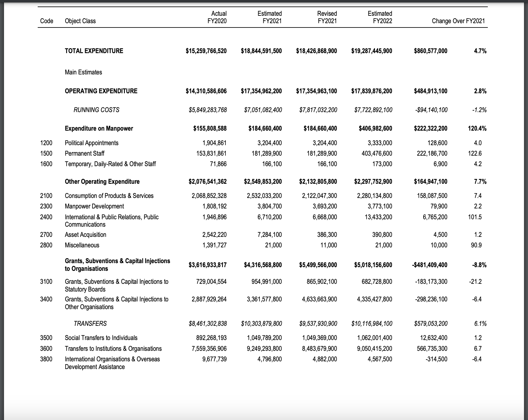The width and height of the screenshot is (528, 420).
Task: Click the Revised FY2021 column header
Action: click(x=327, y=17)
